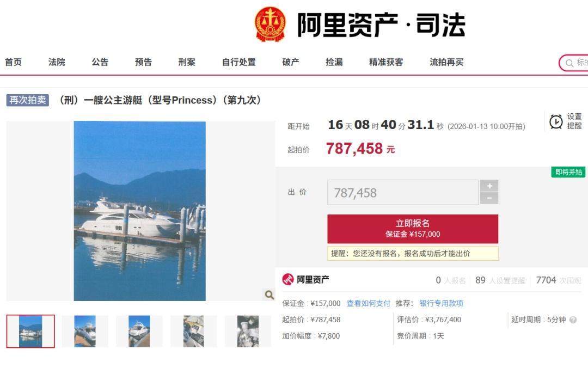Open the 破产 navigation tab
588x368 pixels.
tap(291, 62)
